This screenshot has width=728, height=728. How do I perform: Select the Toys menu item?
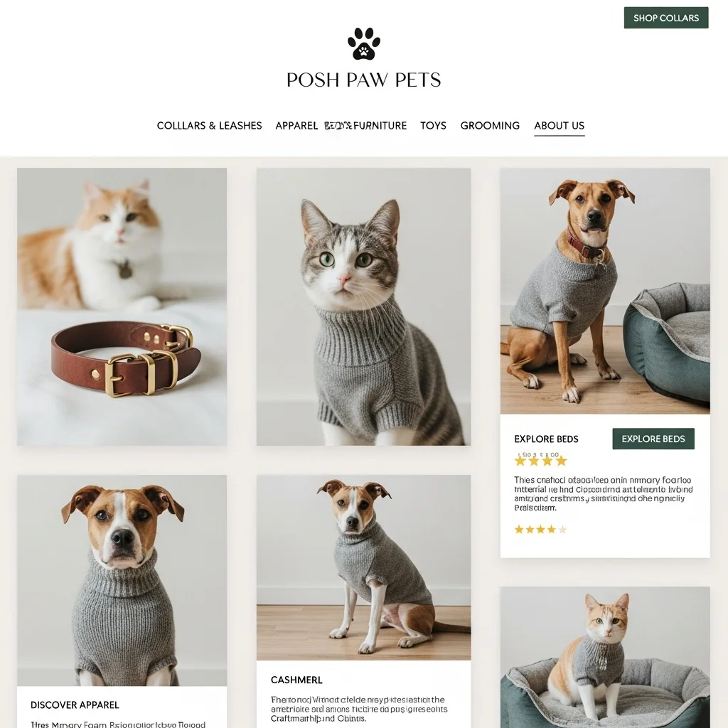tap(433, 126)
